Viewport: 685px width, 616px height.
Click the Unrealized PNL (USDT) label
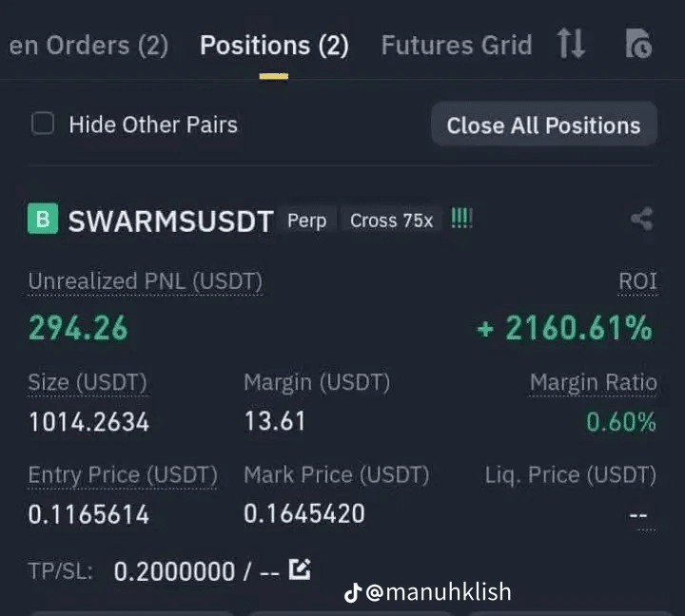click(146, 281)
